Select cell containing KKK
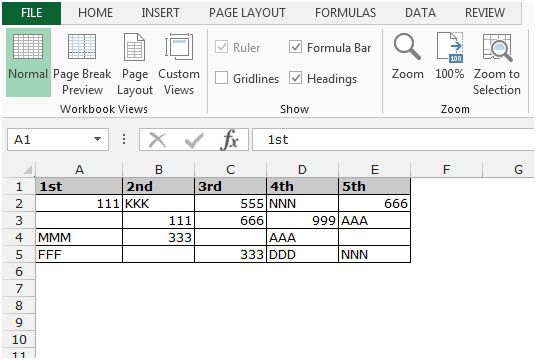The width and height of the screenshot is (536, 360). (158, 203)
